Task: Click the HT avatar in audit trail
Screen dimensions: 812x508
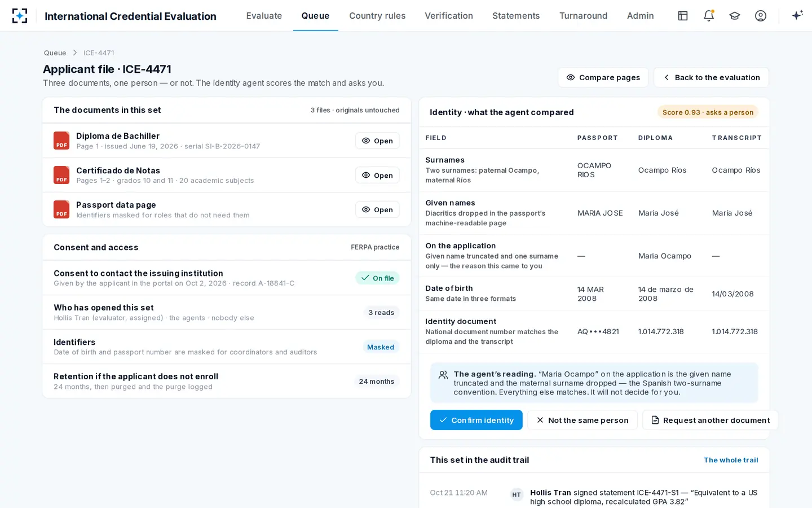Action: pos(517,494)
